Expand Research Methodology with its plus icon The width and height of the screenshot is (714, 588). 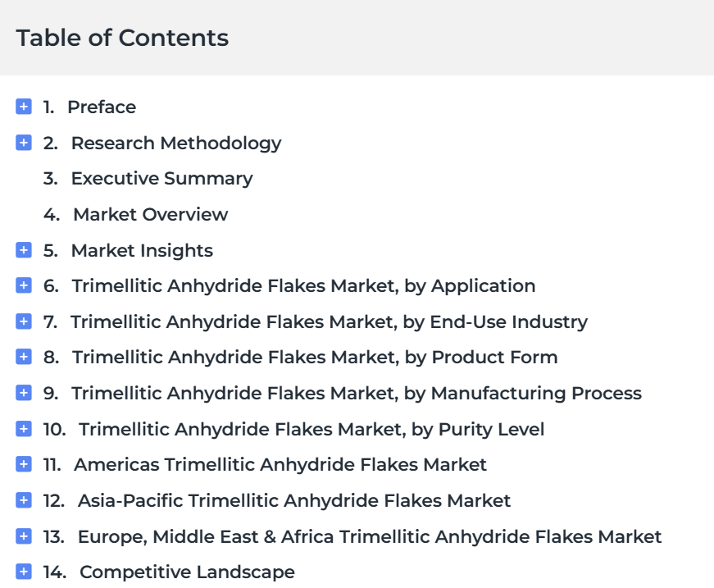tap(24, 143)
